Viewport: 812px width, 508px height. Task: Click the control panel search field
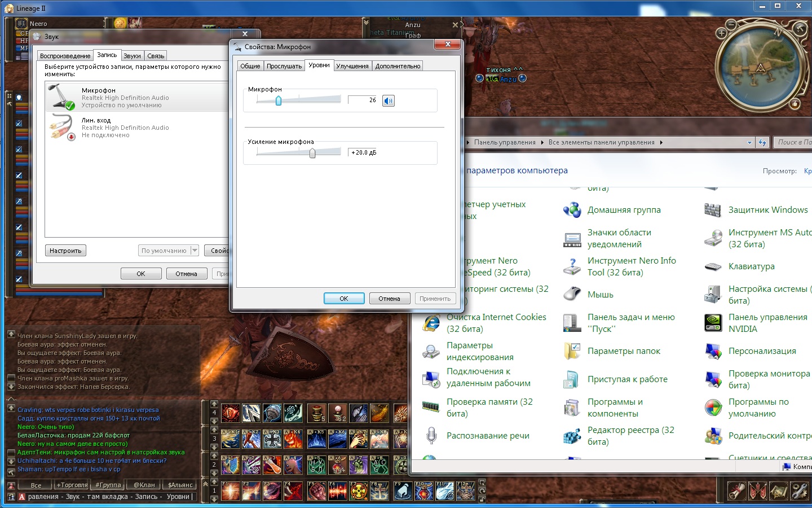pos(793,142)
